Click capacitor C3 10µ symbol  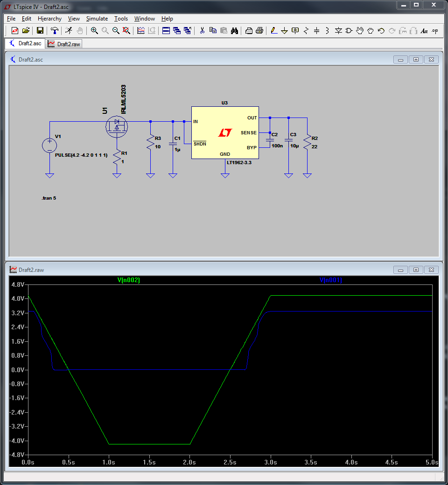[x=288, y=140]
